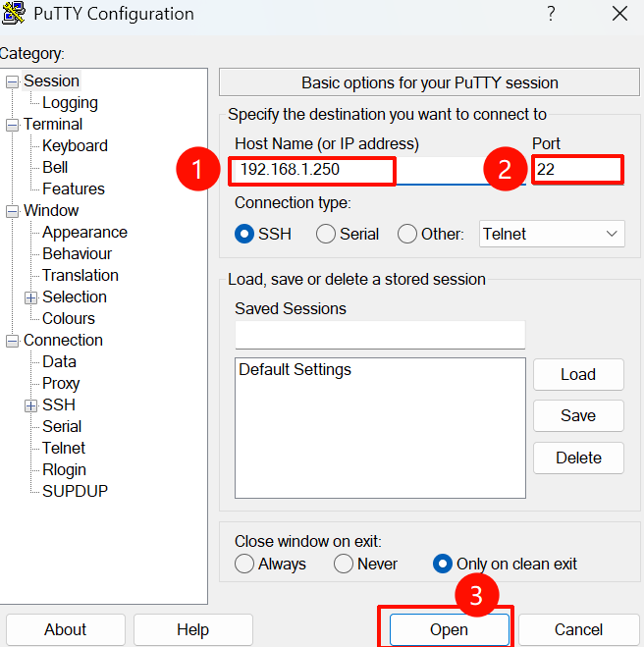Click the PuTTY application icon in title bar
The height and width of the screenshot is (647, 644).
point(12,14)
